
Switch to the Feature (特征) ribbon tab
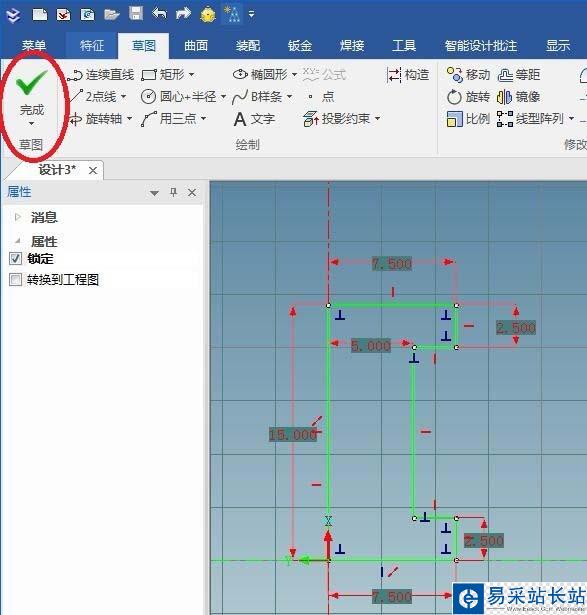pyautogui.click(x=92, y=45)
